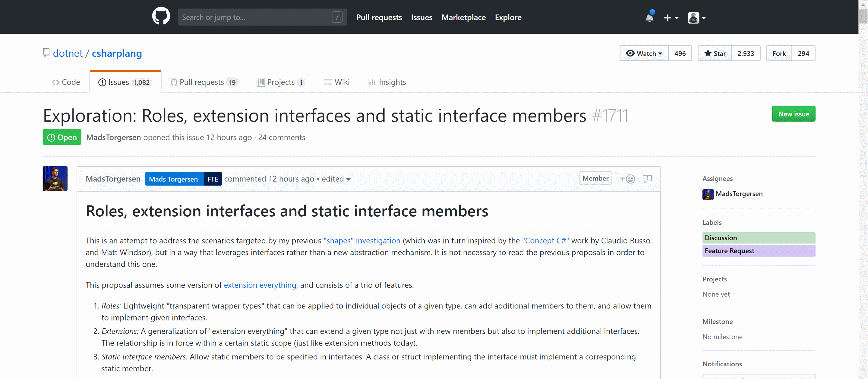Focus the Search or jump to field
Screen dimensions: 868x379
262,17
